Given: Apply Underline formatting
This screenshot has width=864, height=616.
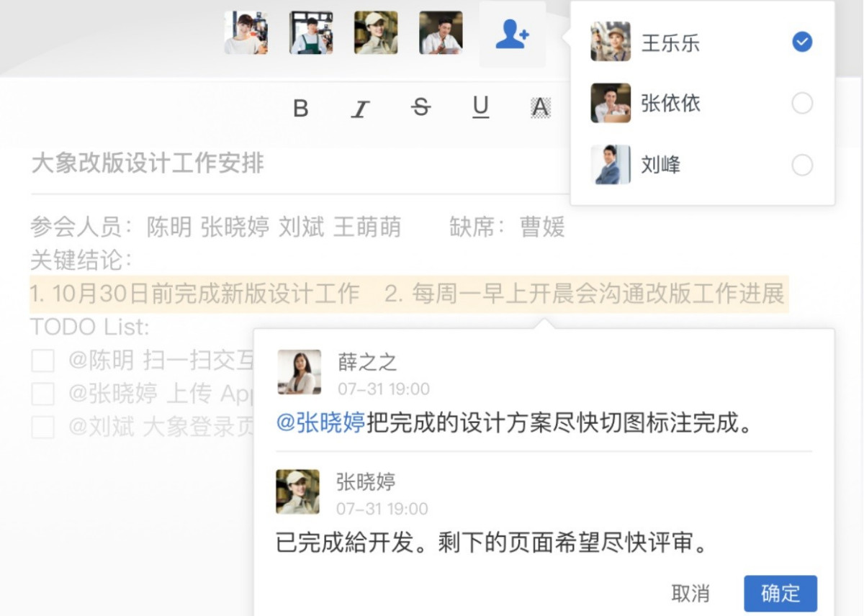Looking at the screenshot, I should click(480, 108).
